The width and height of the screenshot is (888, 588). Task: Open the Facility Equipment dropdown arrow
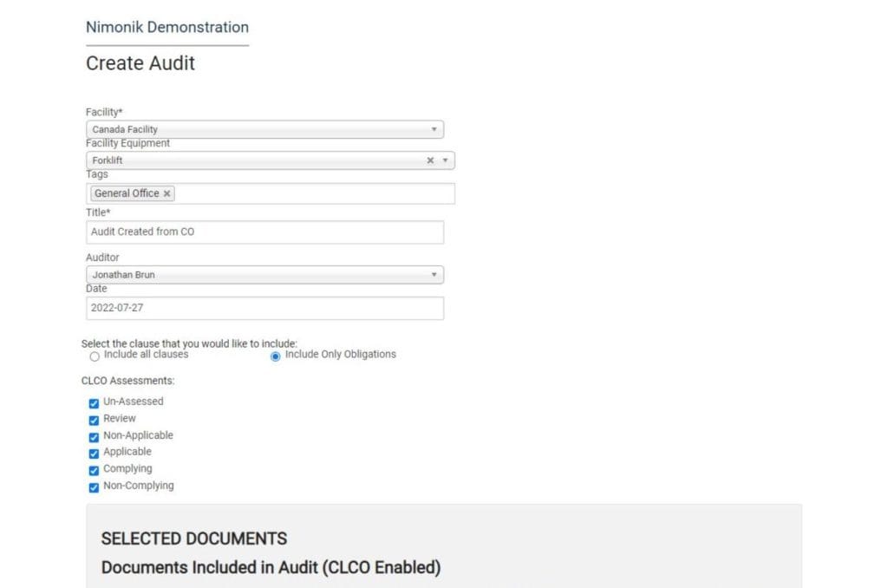(445, 160)
